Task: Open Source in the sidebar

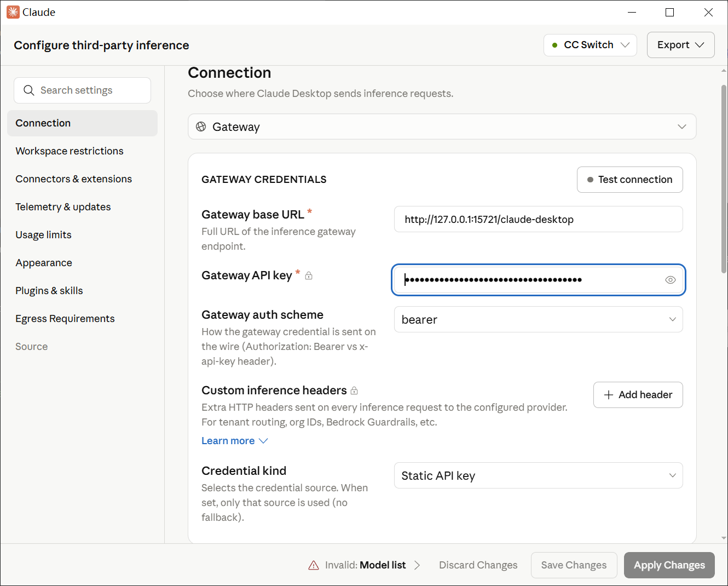Action: pos(82,347)
